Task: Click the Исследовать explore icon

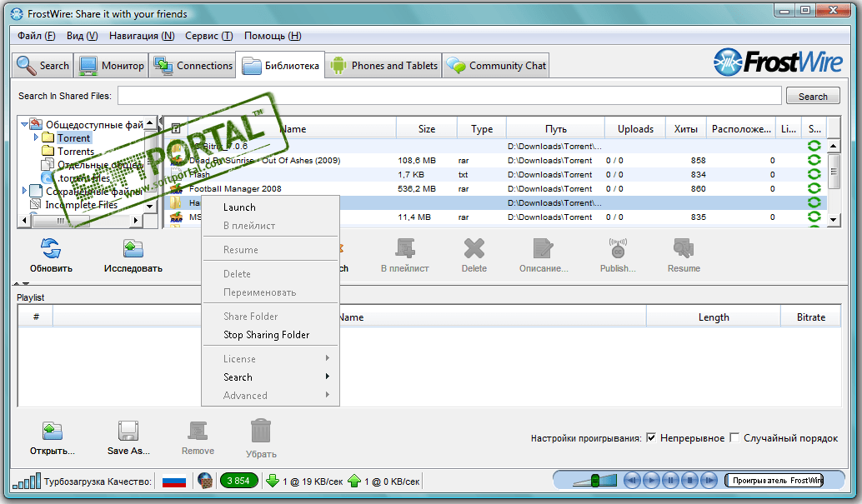Action: [133, 248]
